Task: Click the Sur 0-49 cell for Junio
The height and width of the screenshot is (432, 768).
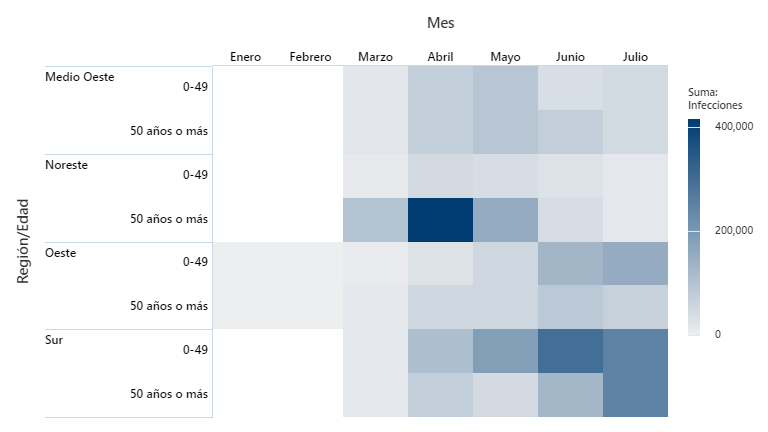Action: pyautogui.click(x=570, y=351)
